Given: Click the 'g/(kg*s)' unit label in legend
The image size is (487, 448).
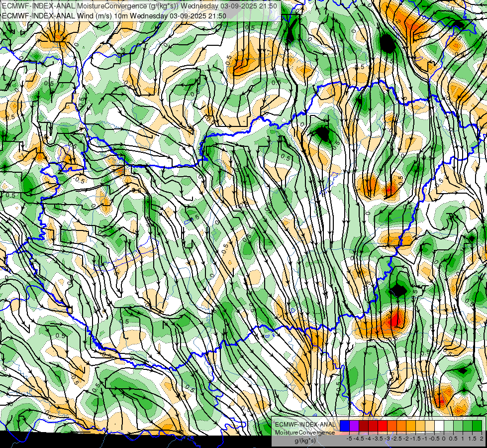Looking at the screenshot, I should tap(305, 441).
